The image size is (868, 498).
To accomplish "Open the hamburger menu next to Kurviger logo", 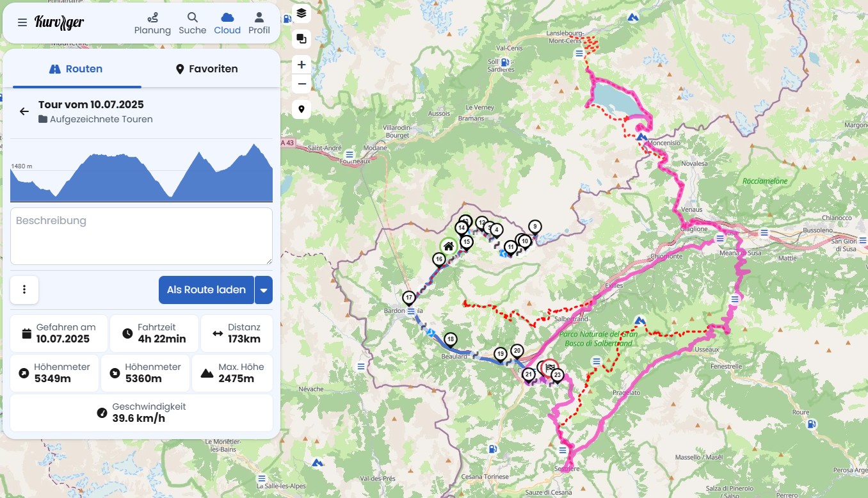I will click(22, 22).
